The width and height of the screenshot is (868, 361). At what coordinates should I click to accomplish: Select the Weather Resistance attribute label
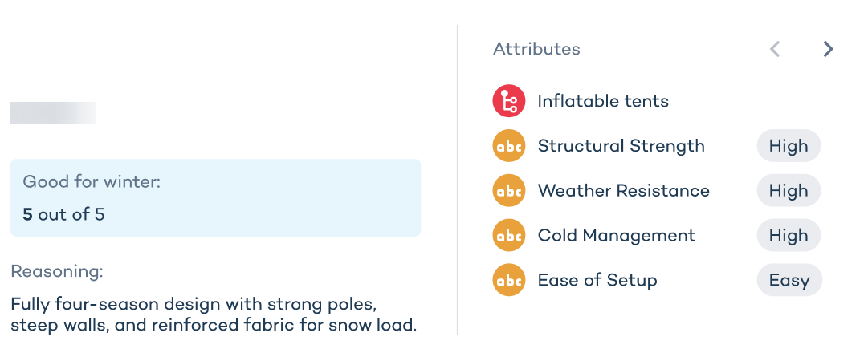(x=623, y=191)
